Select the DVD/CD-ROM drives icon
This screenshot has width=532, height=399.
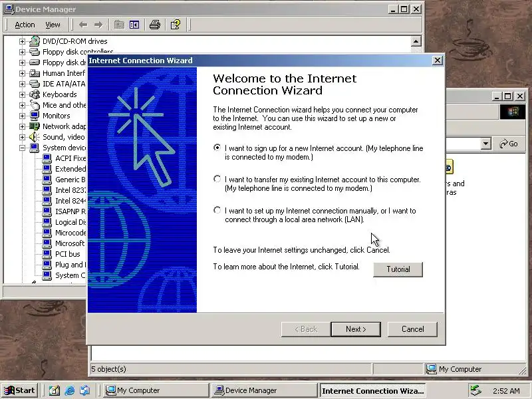click(35, 41)
